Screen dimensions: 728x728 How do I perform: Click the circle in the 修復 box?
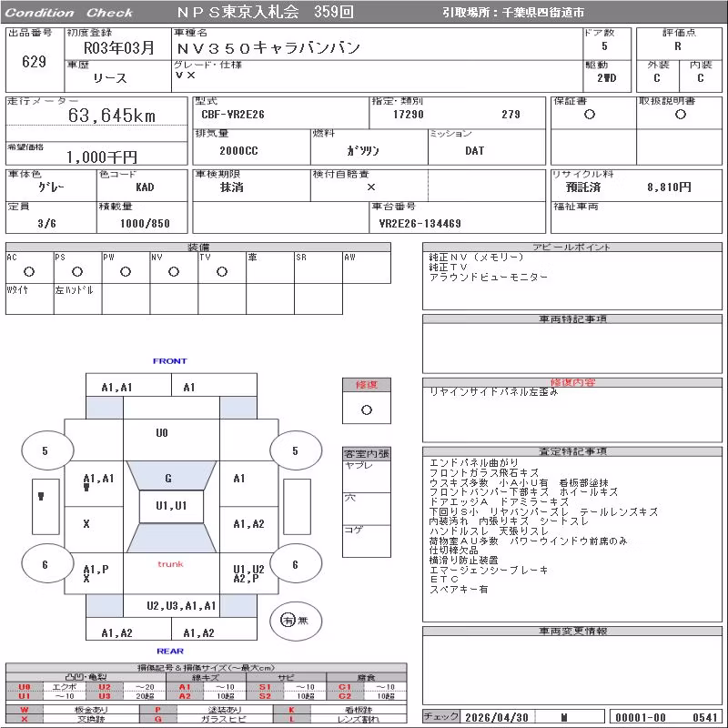point(367,410)
